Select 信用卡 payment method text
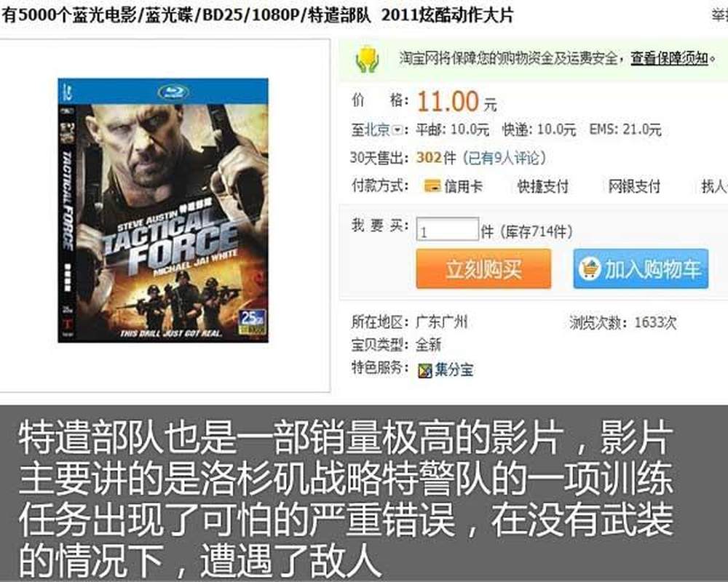The height and width of the screenshot is (582, 728). [x=463, y=186]
